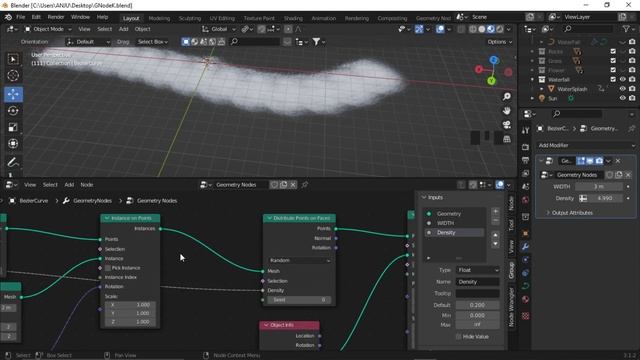Image resolution: width=640 pixels, height=360 pixels.
Task: Open the File menu
Action: pyautogui.click(x=20, y=17)
